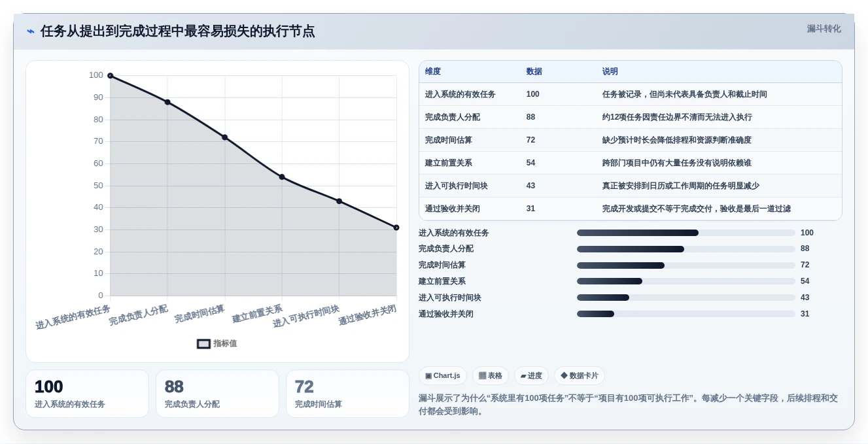Screen dimensions: 868x444
Task: Click description 任务被记录，但尚未代表具备负责人和截止时间
Action: point(685,94)
